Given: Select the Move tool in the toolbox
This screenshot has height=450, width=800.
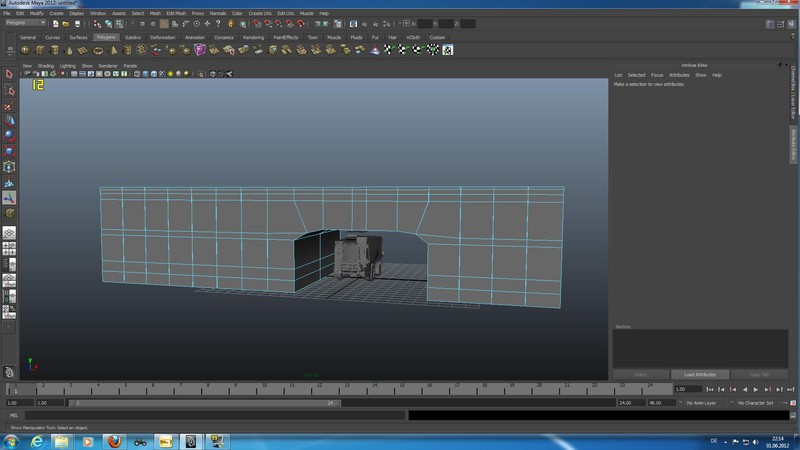Looking at the screenshot, I should click(9, 121).
